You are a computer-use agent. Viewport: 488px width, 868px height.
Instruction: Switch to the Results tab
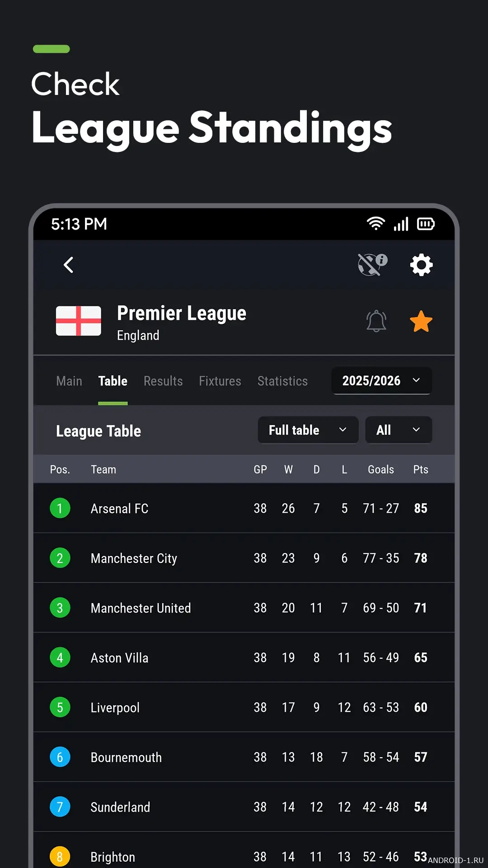[163, 381]
